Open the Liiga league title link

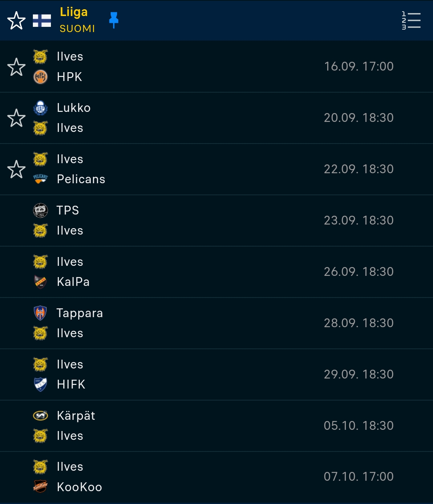pos(74,12)
